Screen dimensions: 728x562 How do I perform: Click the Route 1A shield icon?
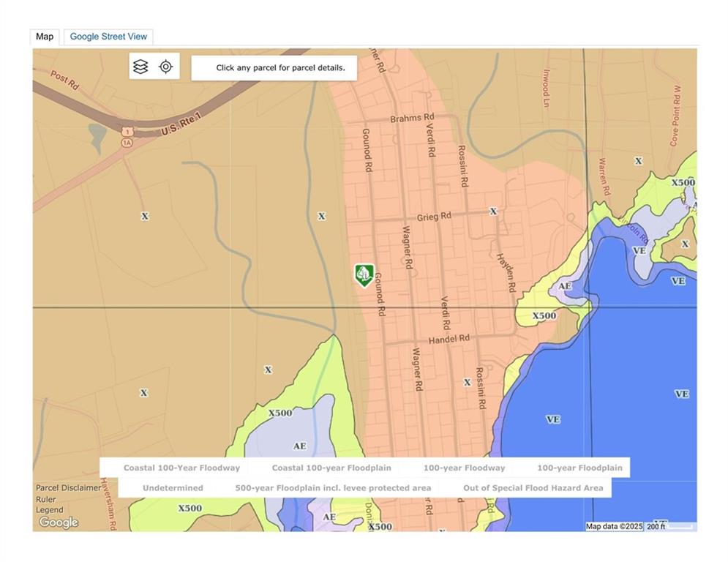[127, 143]
